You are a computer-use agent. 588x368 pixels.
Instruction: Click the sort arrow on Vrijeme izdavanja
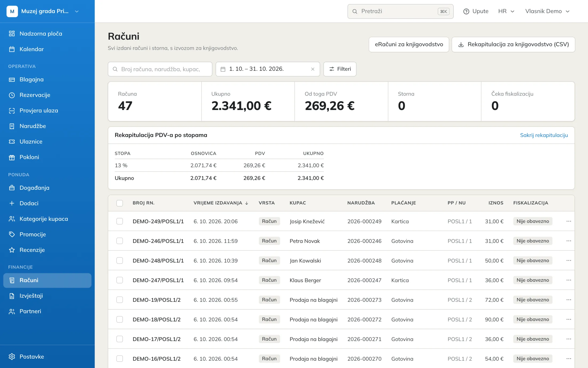tap(247, 203)
